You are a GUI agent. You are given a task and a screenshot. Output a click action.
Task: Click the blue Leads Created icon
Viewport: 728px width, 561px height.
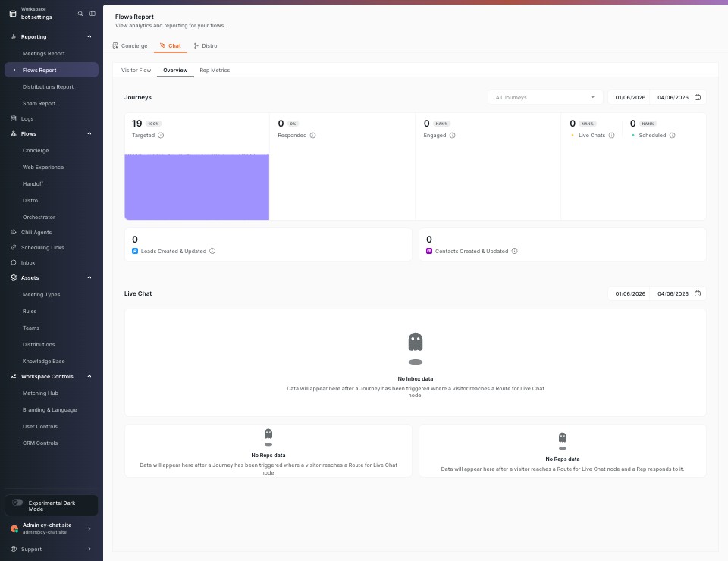(135, 251)
